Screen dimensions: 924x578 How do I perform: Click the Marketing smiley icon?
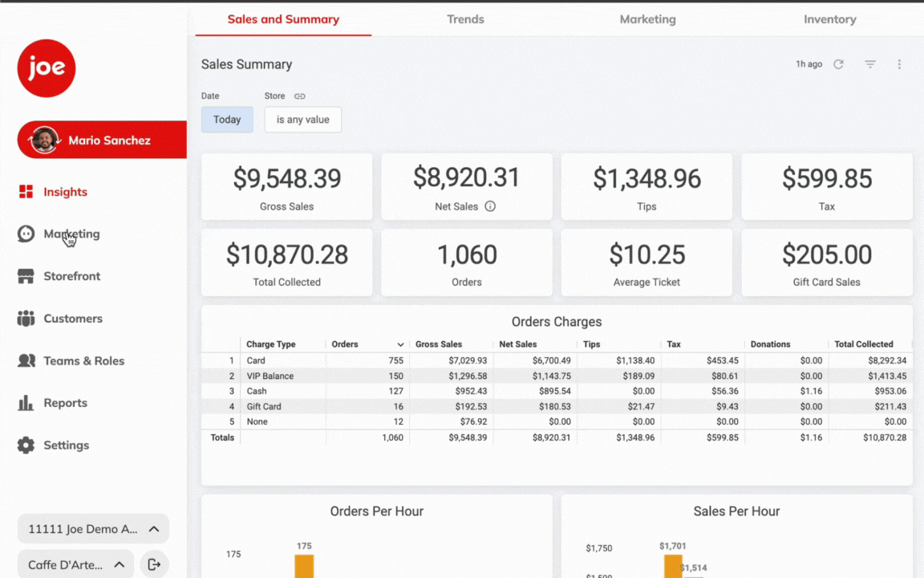(26, 234)
